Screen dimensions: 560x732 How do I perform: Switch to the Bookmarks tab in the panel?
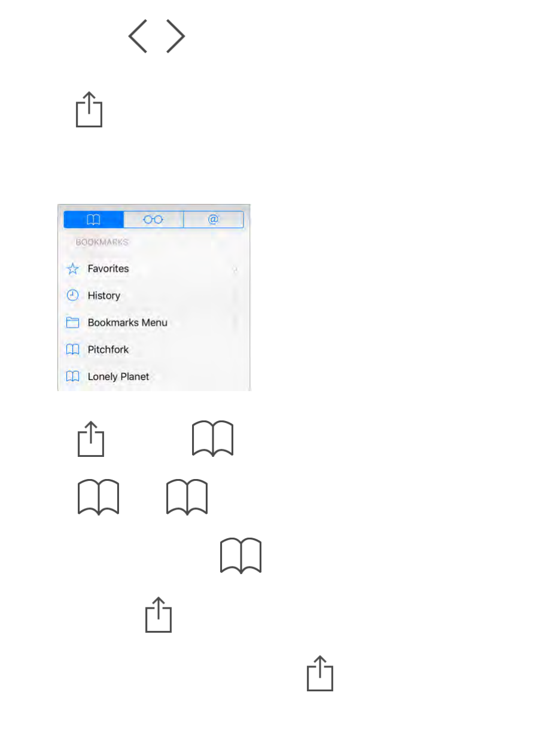point(94,219)
